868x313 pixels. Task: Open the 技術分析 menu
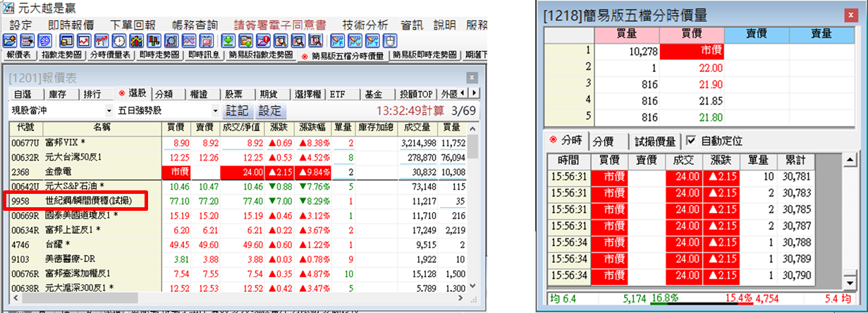pos(365,25)
